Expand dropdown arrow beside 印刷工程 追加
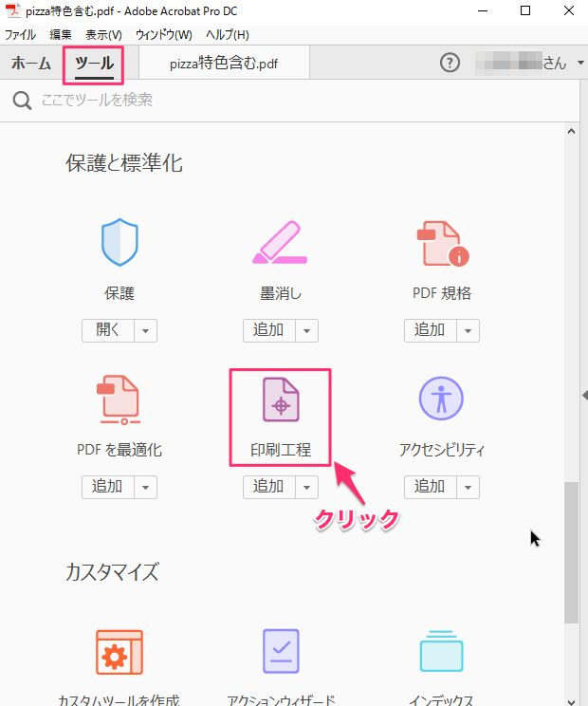The image size is (588, 706). point(307,487)
